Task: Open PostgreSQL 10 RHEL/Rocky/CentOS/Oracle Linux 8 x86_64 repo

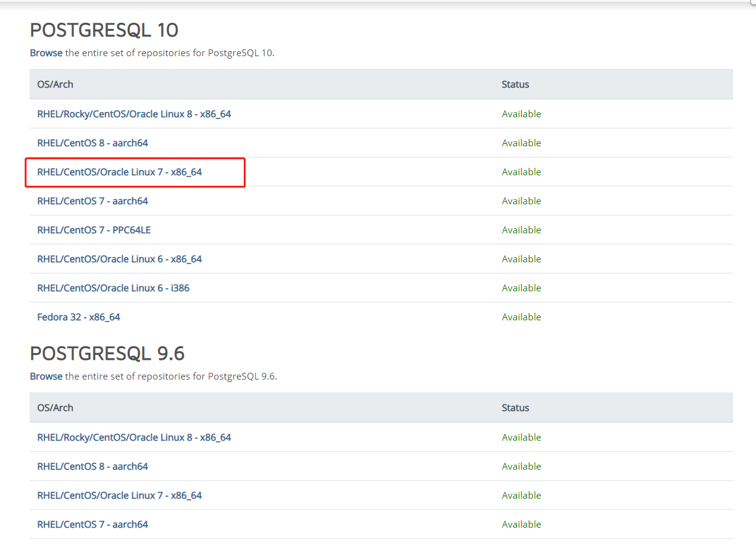Action: pyautogui.click(x=134, y=114)
